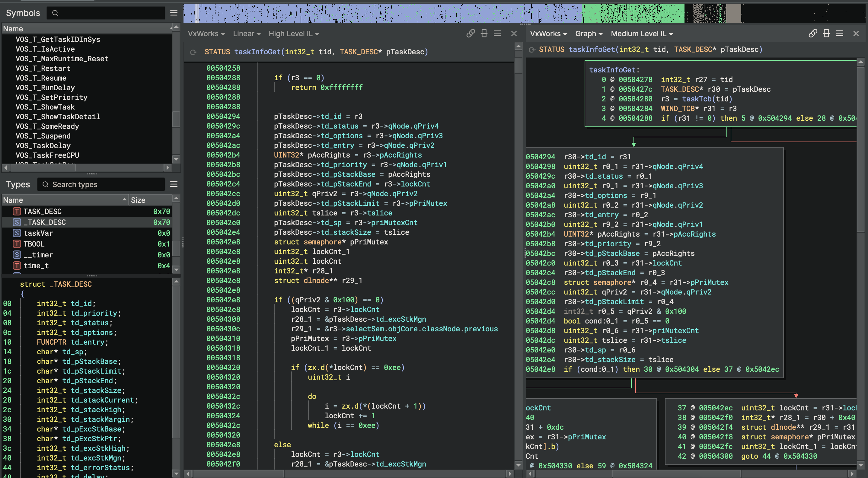
Task: Open the VxWorks dropdown in the Linear pane
Action: [206, 33]
